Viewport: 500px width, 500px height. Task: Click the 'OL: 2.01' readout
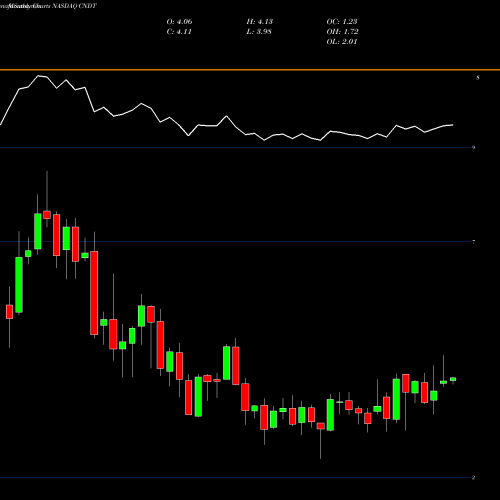342,42
